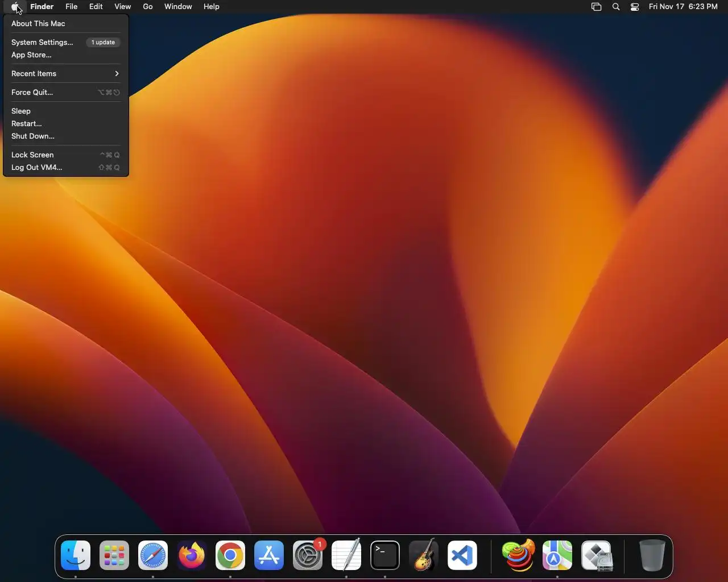Image resolution: width=728 pixels, height=582 pixels.
Task: Open Finder from the Dock
Action: coord(76,555)
